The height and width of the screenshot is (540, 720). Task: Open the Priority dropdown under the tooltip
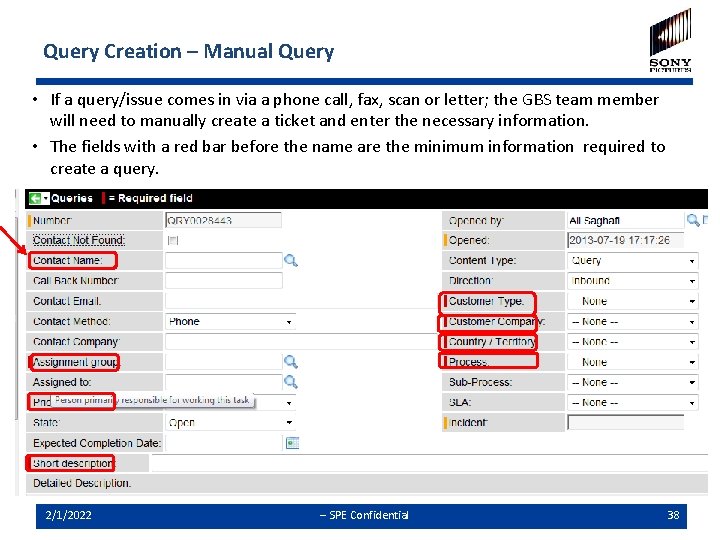(x=275, y=403)
